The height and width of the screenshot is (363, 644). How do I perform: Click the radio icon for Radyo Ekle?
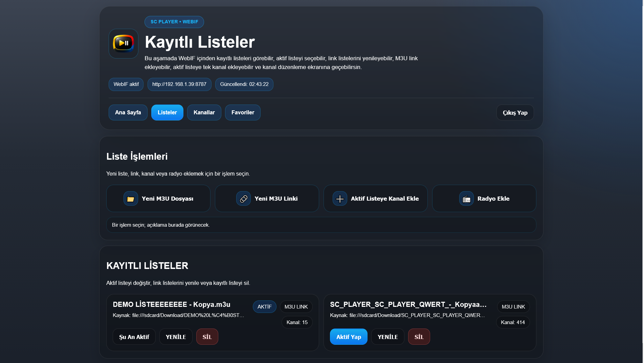[x=466, y=199]
